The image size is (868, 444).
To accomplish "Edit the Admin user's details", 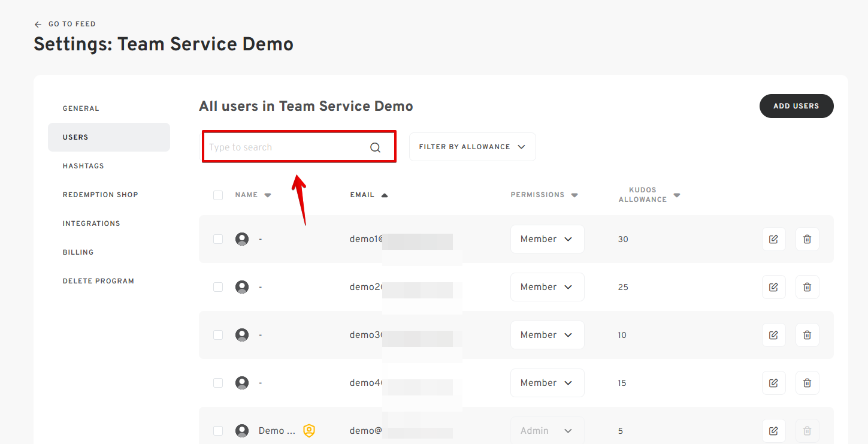I will click(773, 430).
